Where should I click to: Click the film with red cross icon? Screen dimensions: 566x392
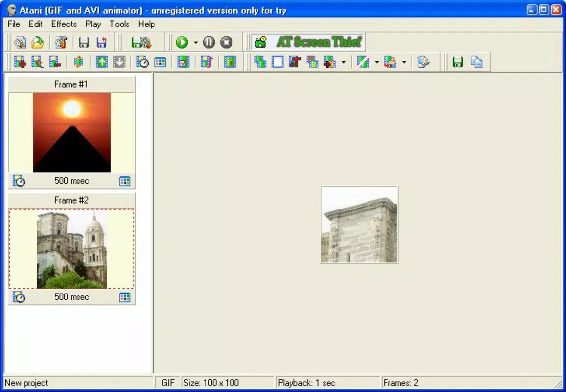tap(330, 62)
